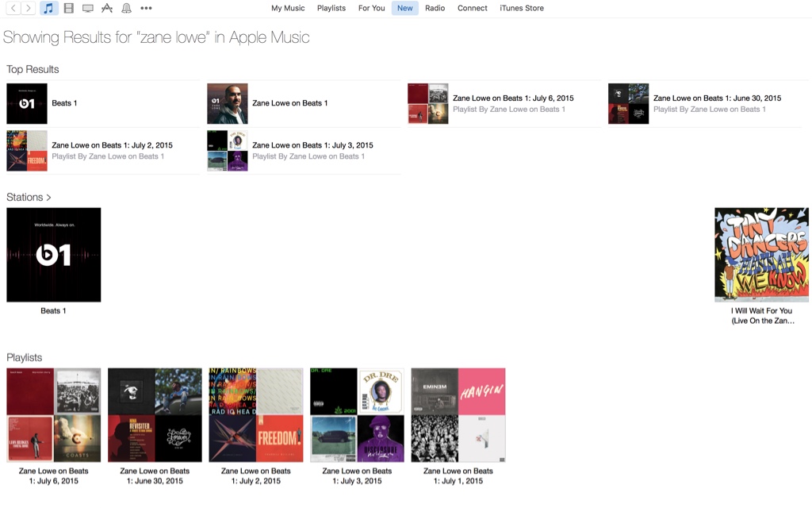Open July 6, 2015 top result artwork
The height and width of the screenshot is (508, 812).
pos(427,104)
